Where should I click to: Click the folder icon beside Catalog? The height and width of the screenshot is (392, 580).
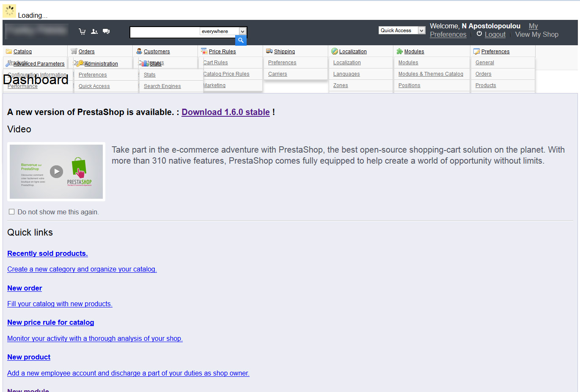[x=9, y=52]
